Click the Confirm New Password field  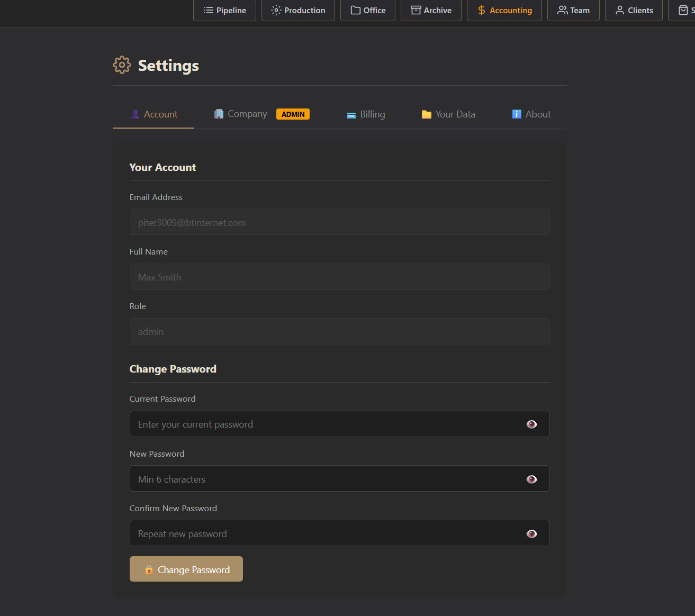(x=323, y=534)
